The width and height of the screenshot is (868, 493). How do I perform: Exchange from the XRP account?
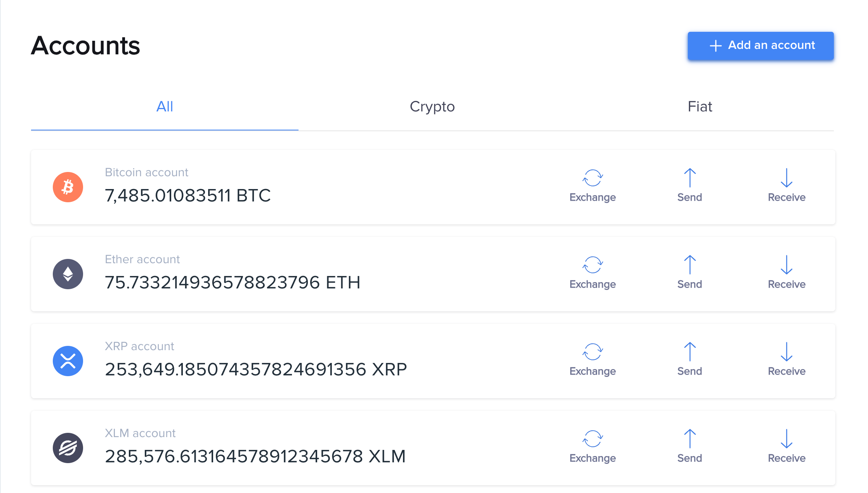[592, 359]
